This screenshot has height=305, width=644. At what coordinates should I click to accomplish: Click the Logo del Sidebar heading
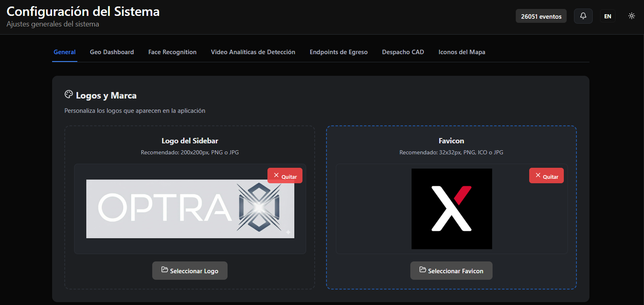click(x=190, y=141)
